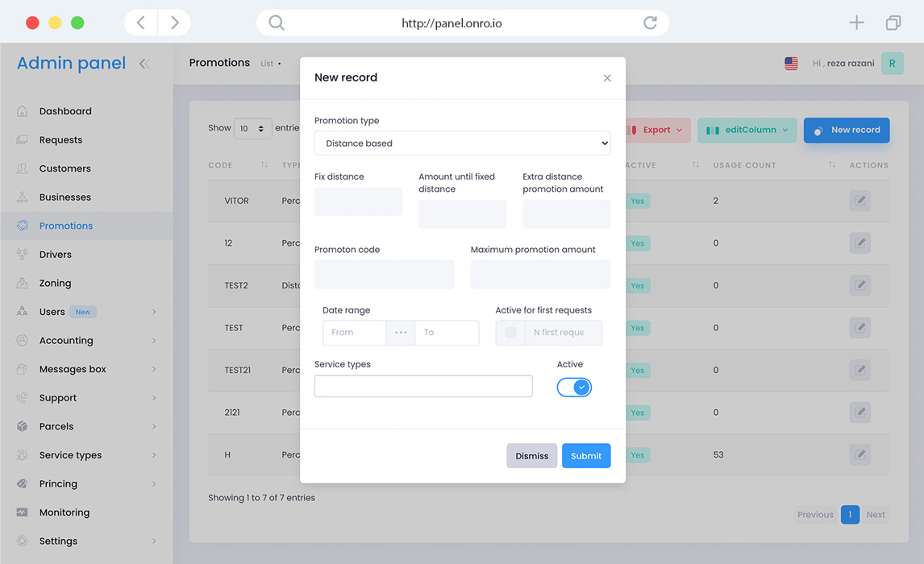Submit the new promotion record
Screen dimensions: 924x564
pos(586,456)
